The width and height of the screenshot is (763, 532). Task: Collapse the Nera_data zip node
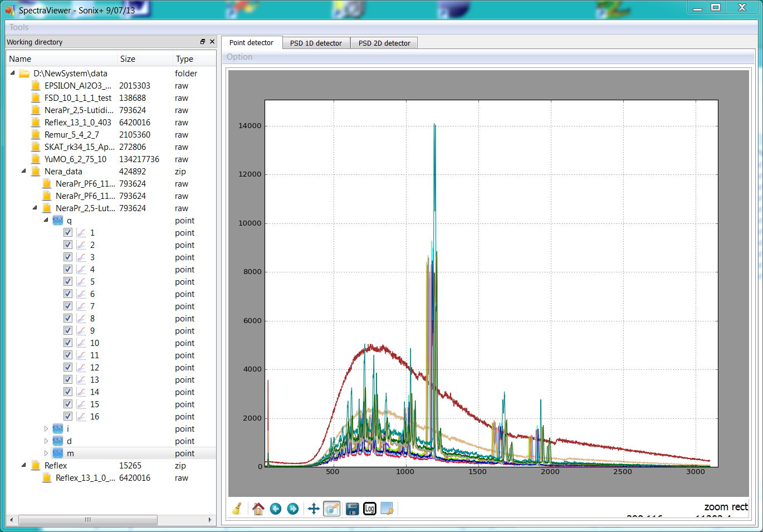(x=23, y=172)
